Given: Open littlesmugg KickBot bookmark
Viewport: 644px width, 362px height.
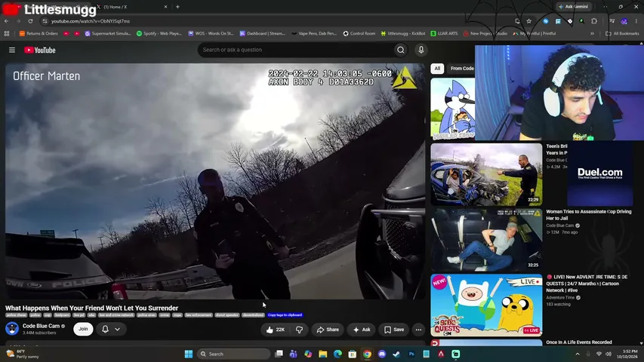Looking at the screenshot, I should [x=403, y=34].
